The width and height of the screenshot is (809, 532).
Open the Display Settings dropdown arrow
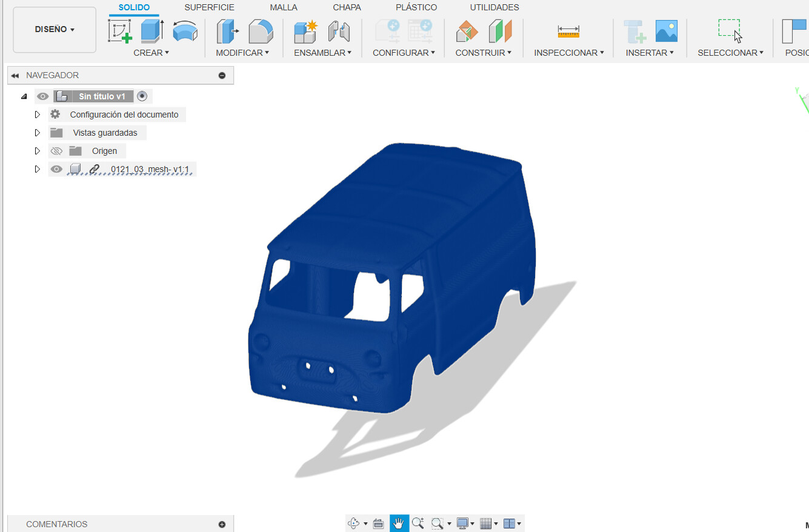pos(473,524)
